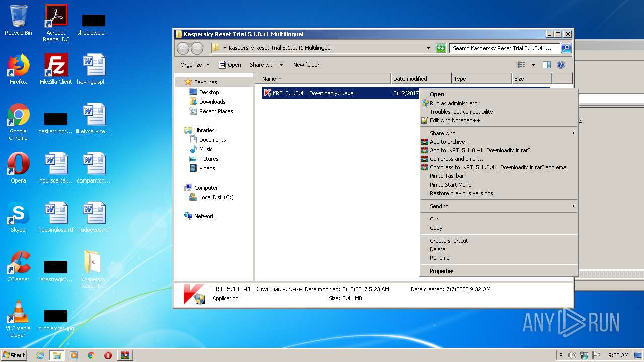Choose Properties in context menu
This screenshot has width=644, height=362.
498,271
